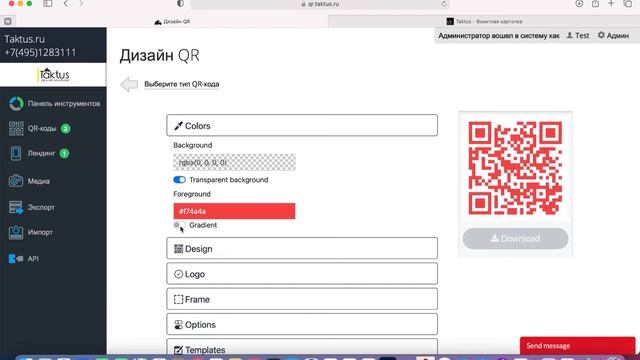640x360 pixels.
Task: Open the Лендинг menu item
Action: (41, 153)
